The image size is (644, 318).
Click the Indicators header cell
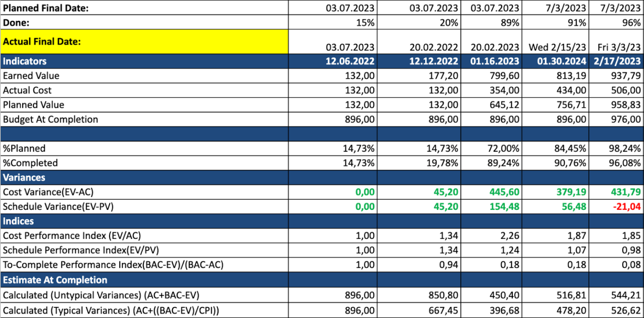pyautogui.click(x=144, y=61)
